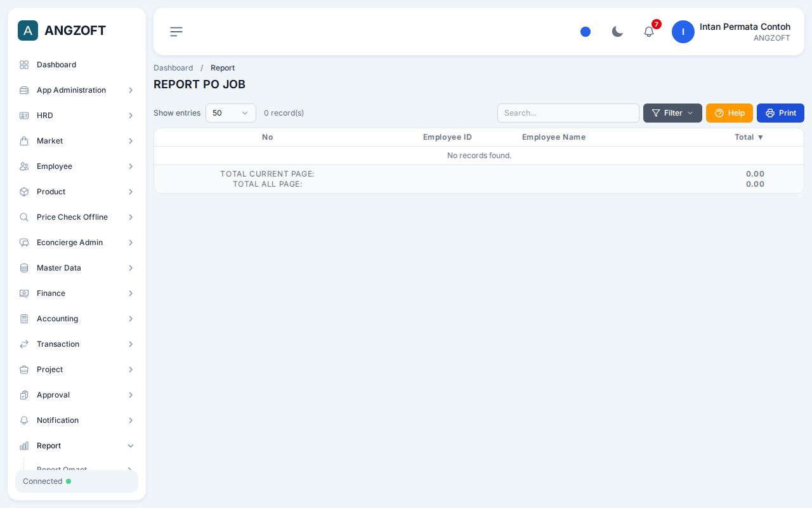Click the Market bag icon
Screen dimensions: 812x508
(24, 141)
